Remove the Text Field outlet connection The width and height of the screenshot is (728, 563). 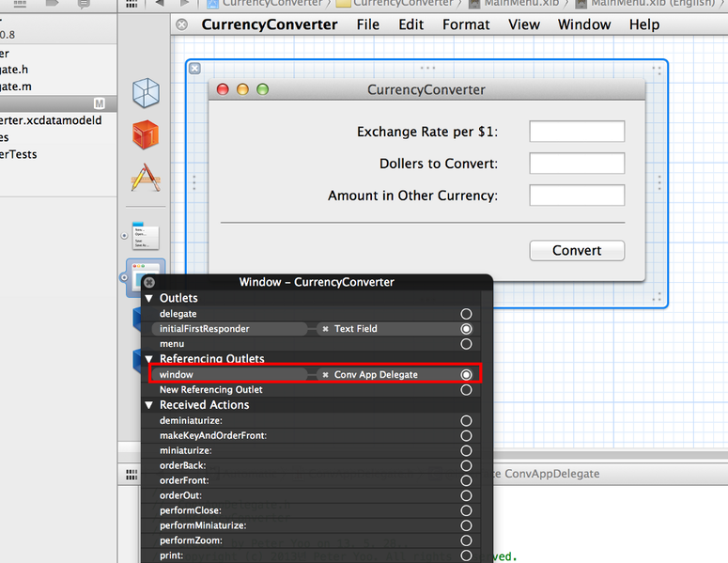pyautogui.click(x=325, y=329)
